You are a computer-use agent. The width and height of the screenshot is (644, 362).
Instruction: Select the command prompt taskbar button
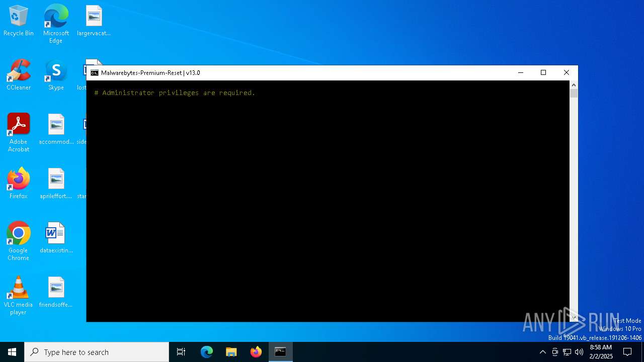[x=281, y=352]
